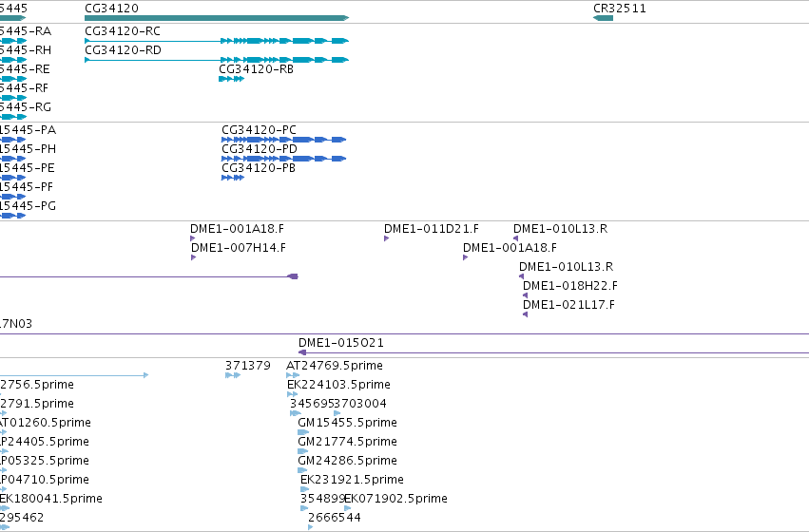This screenshot has height=532, width=809.
Task: Open transcript label CG34120-RC
Action: pos(123,31)
